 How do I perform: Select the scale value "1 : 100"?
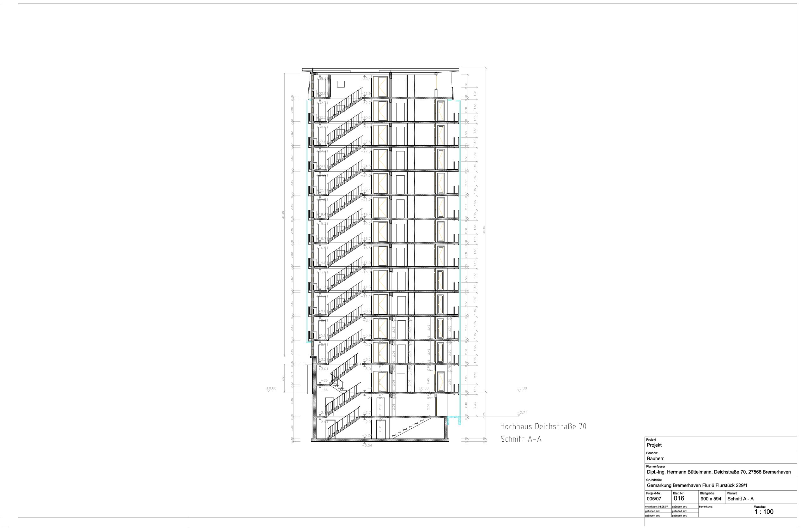(x=764, y=512)
